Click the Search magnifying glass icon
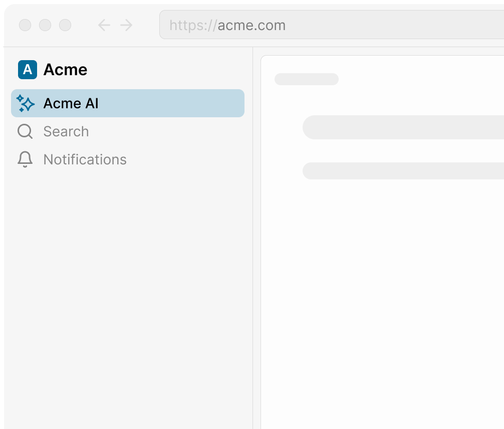Screen dimensions: 504x429 click(x=25, y=132)
